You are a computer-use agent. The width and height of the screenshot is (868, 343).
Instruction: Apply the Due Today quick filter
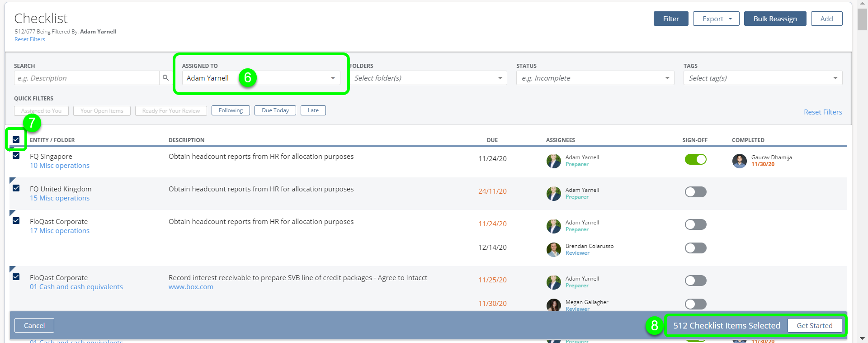(275, 110)
